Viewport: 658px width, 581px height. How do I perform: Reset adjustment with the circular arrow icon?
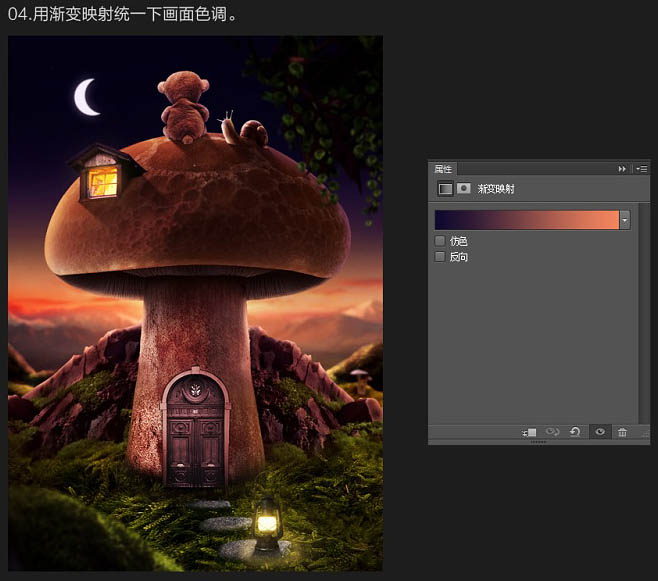coord(575,432)
